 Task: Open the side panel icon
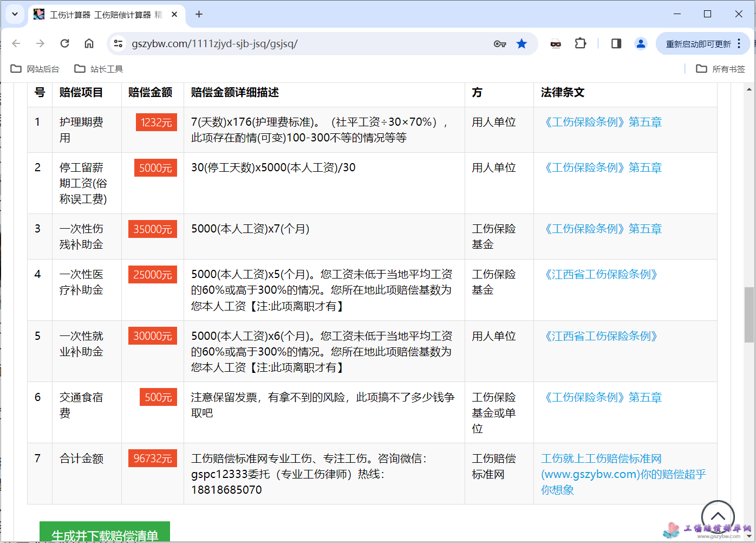click(x=615, y=43)
